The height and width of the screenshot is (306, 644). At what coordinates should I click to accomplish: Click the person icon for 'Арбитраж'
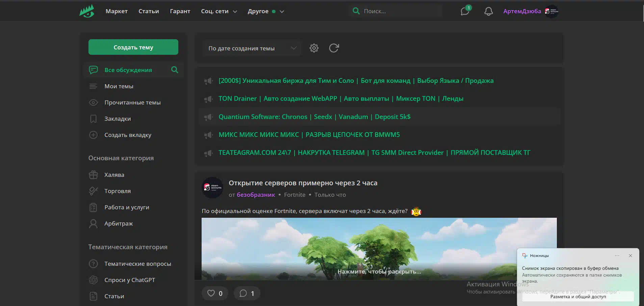coord(93,223)
